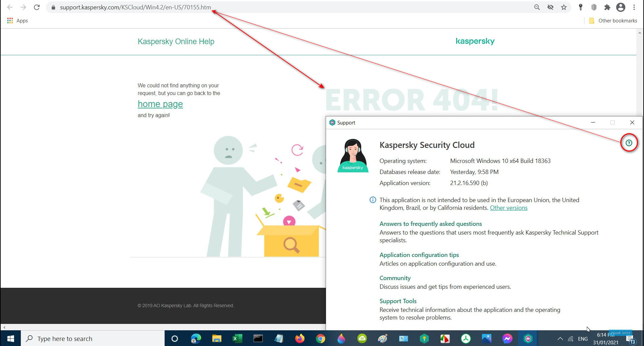Viewport: 644px width, 346px height.
Task: Follow the 'home page' link
Action: pyautogui.click(x=160, y=104)
